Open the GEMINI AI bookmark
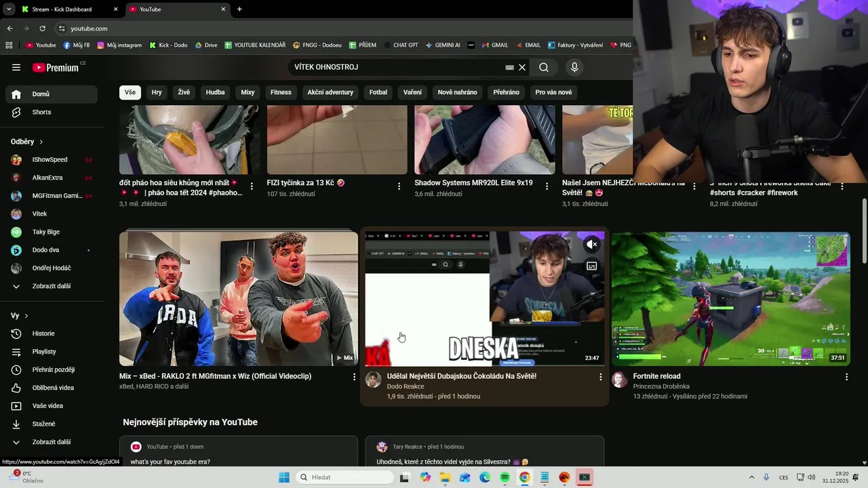 [443, 45]
